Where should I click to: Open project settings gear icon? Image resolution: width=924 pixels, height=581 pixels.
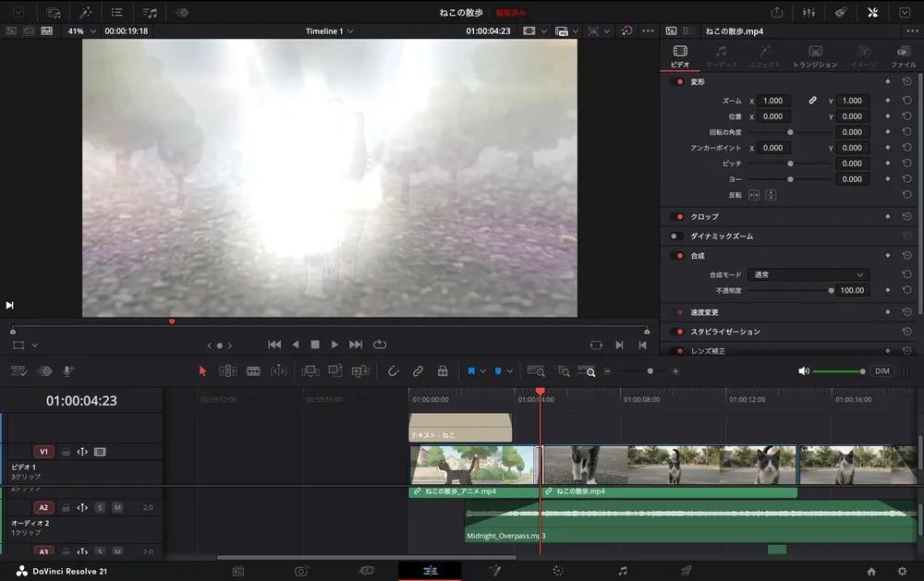[902, 571]
